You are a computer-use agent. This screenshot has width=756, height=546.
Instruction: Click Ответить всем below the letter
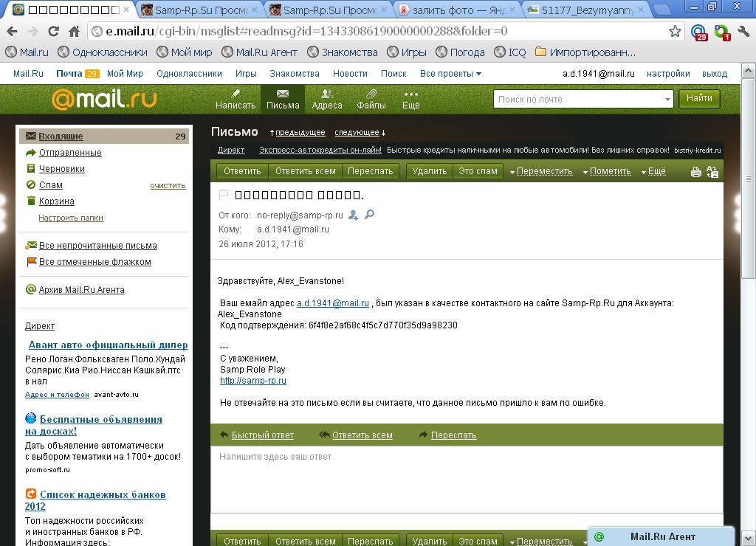pyautogui.click(x=362, y=435)
